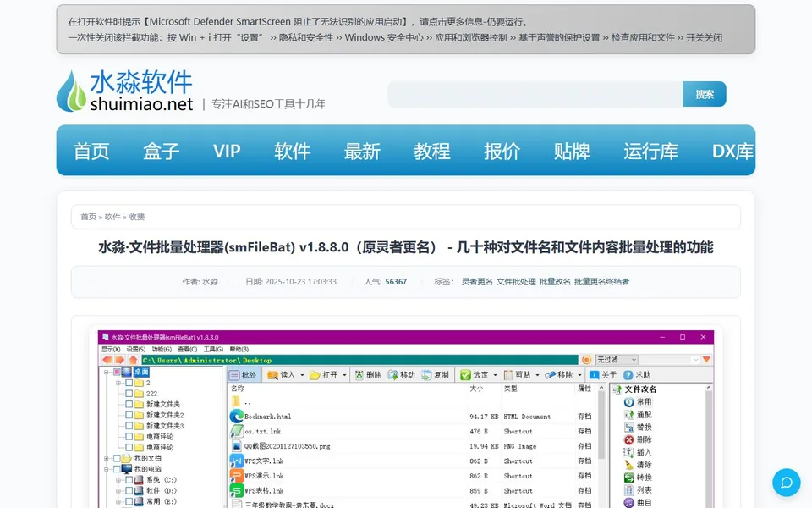
Task: Click the 关于 info icon
Action: [595, 375]
